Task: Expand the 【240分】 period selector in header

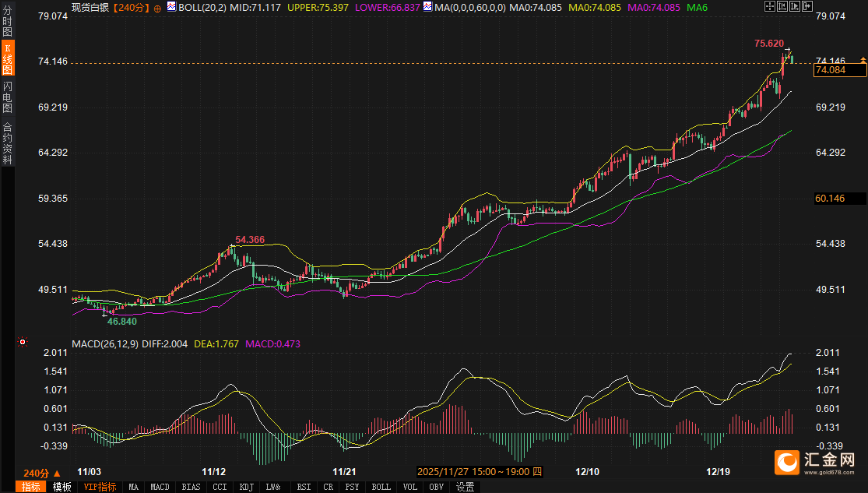Action: point(129,8)
